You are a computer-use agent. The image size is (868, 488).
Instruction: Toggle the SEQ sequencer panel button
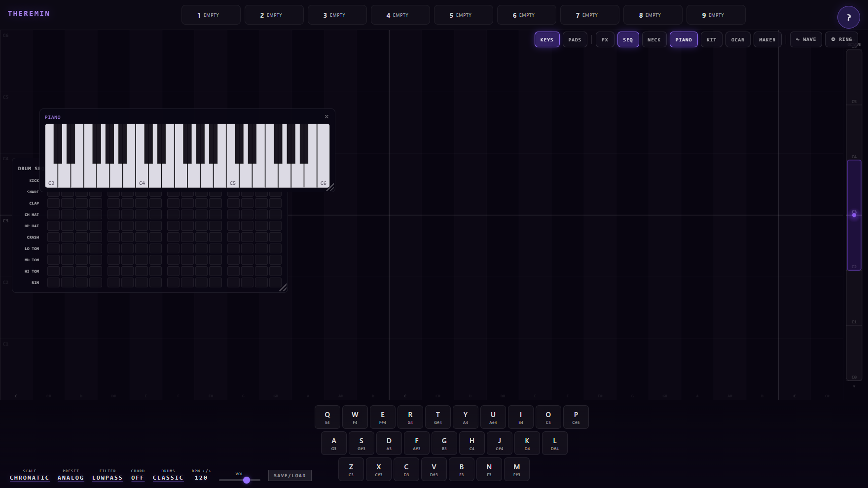(628, 39)
